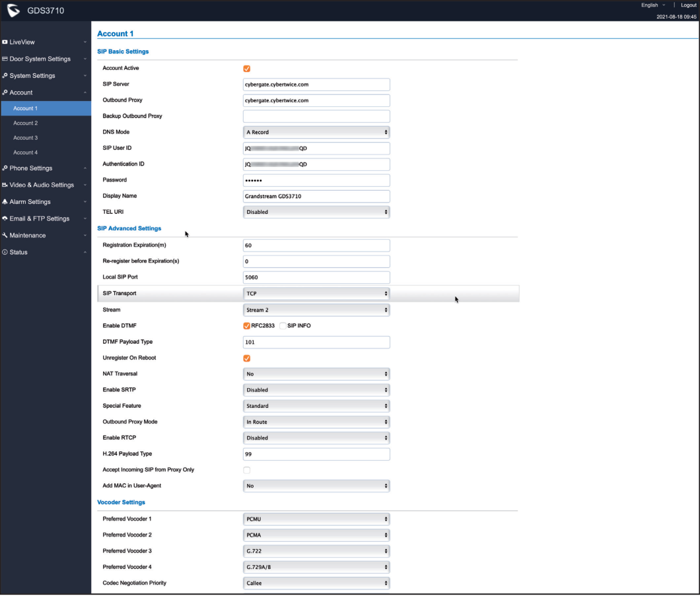The height and width of the screenshot is (596, 700).
Task: Click the Logout link
Action: coord(688,5)
